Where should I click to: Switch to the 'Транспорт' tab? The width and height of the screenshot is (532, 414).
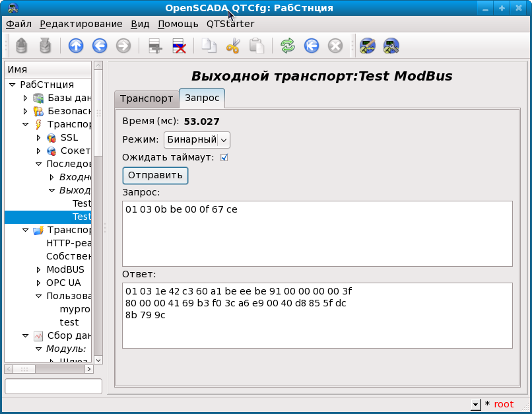pyautogui.click(x=146, y=98)
